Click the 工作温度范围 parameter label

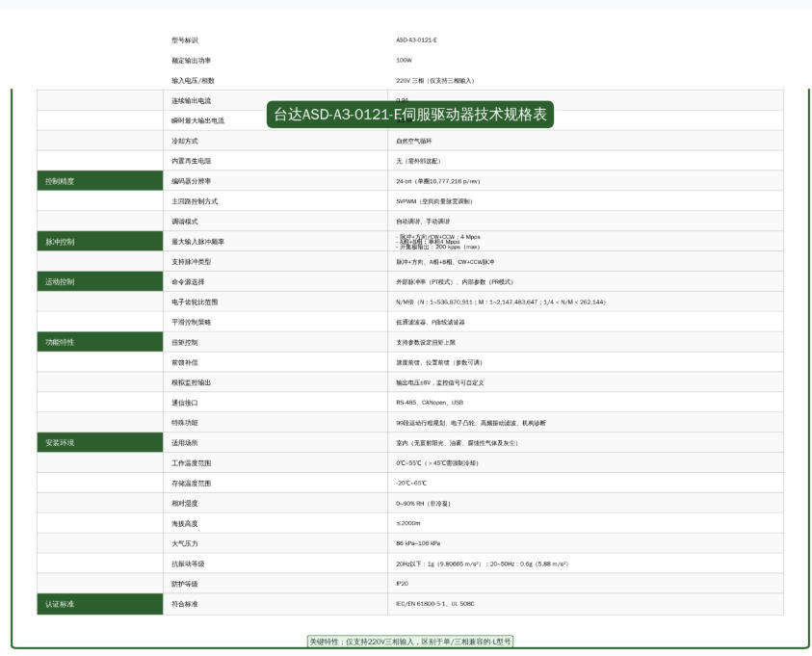click(x=191, y=463)
